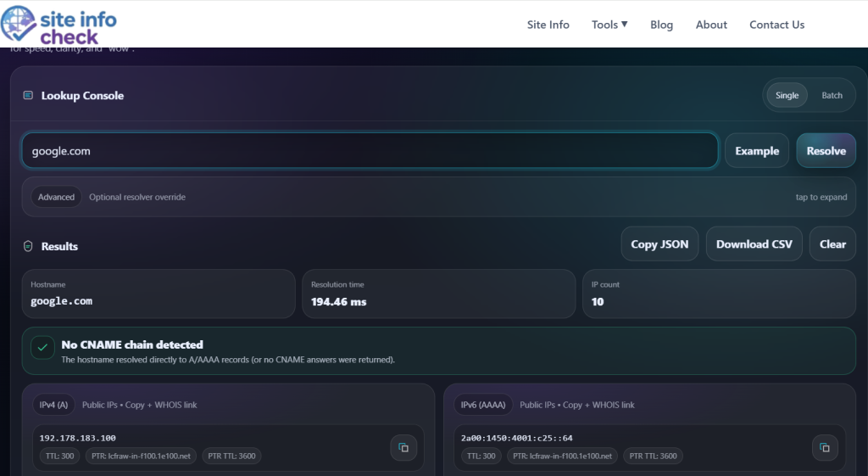
Task: Click the TTL: 300 tag under IPv4
Action: click(60, 456)
